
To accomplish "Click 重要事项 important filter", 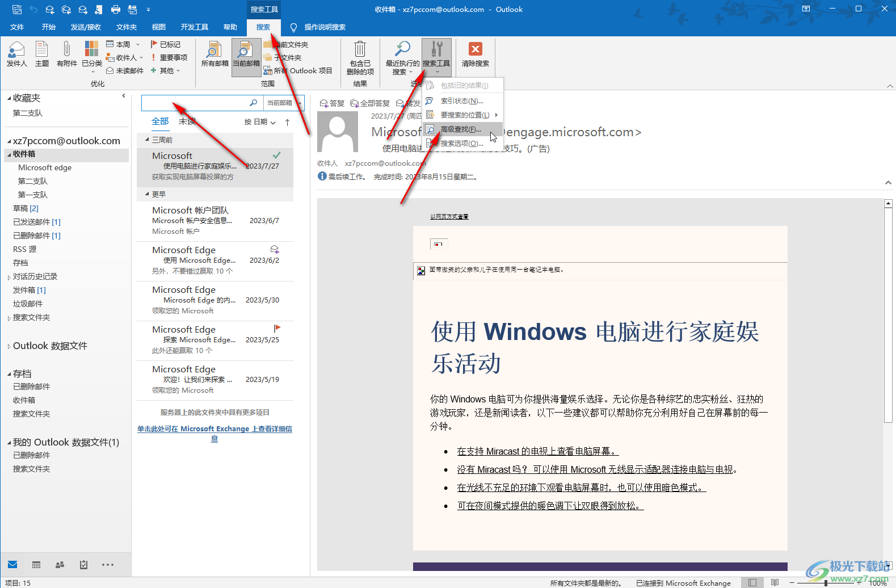I will click(169, 57).
